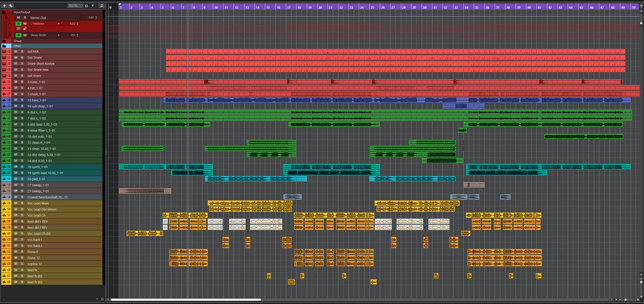Screen dimensions: 644x304
Task: Click the audio track icon of 6 dist L_1-02
Action: click(4, 112)
